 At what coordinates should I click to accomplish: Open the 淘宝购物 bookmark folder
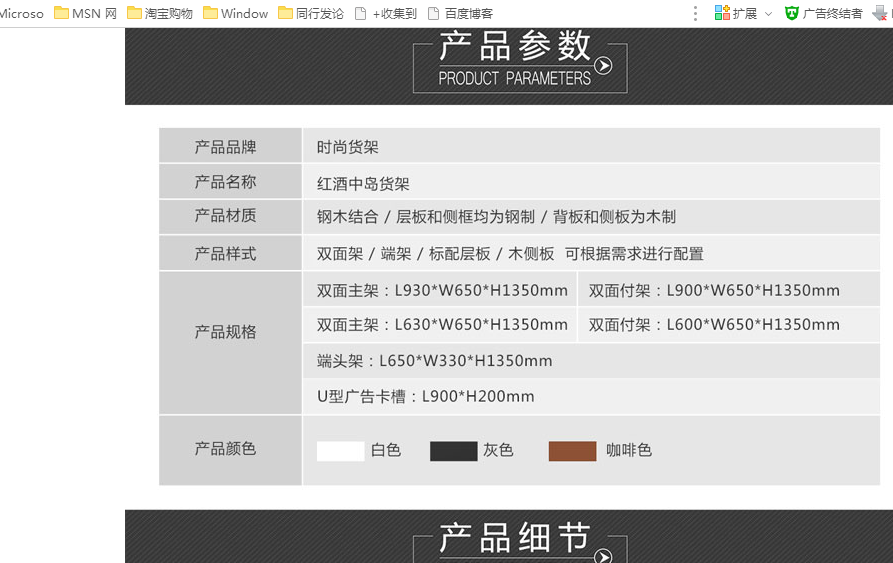coord(159,13)
